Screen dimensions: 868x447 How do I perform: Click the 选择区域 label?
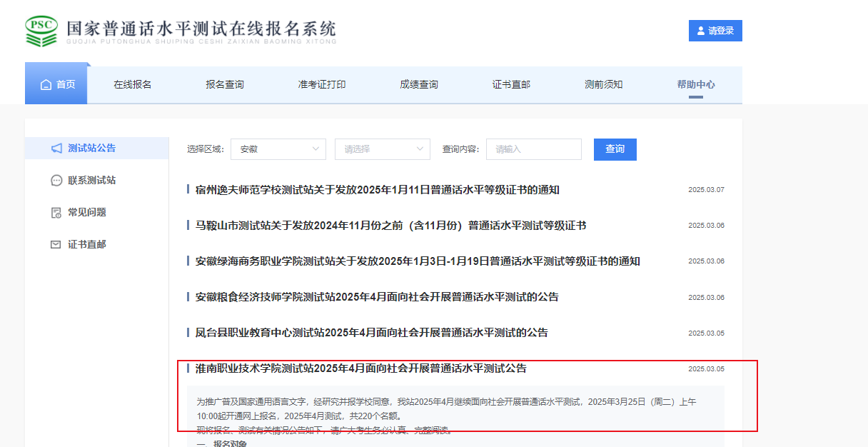(x=206, y=149)
